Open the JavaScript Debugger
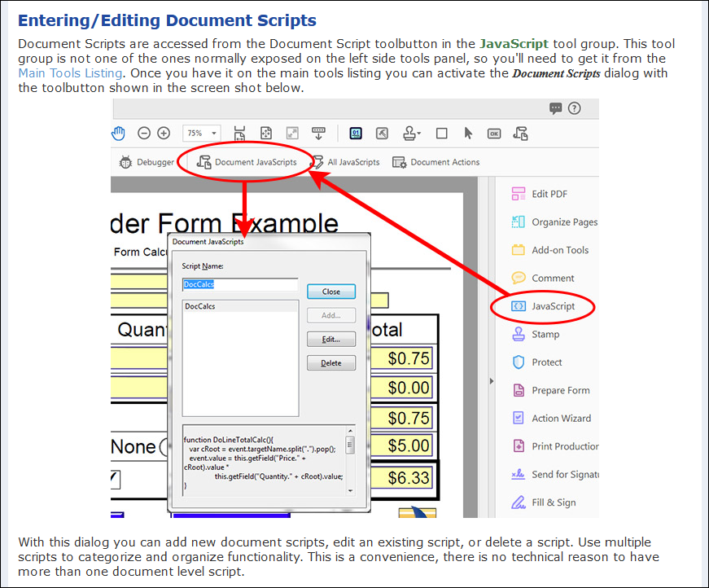Image resolution: width=709 pixels, height=588 pixels. click(147, 161)
